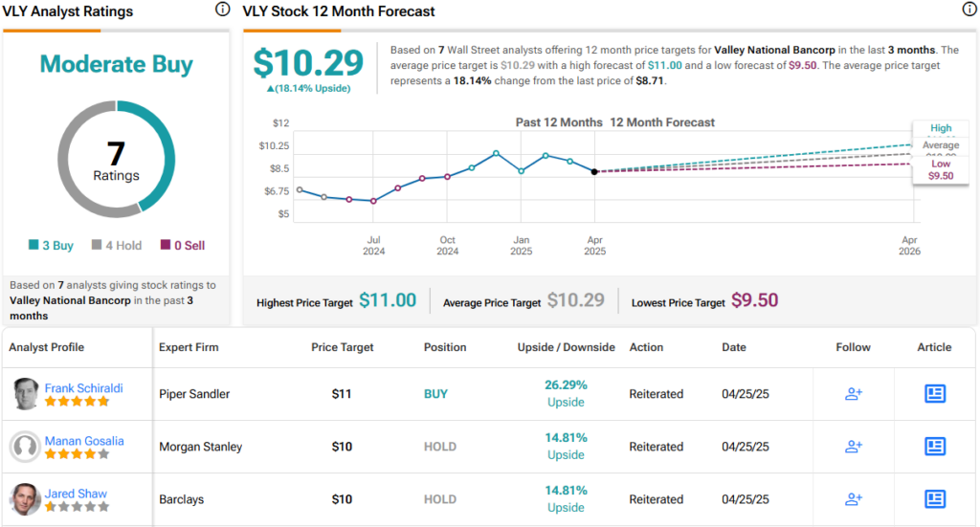Click the Apr 2025 last price point
Image resolution: width=980 pixels, height=527 pixels.
594,172
